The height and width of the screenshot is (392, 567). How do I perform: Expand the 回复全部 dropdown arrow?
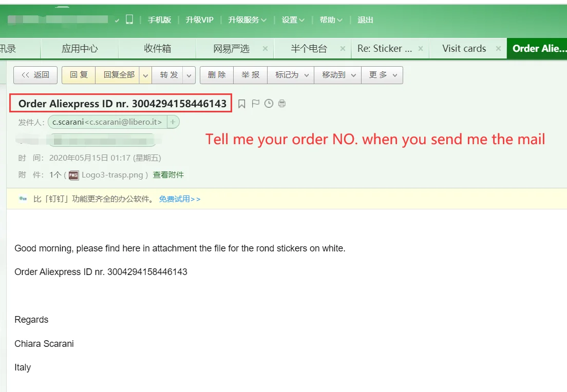point(145,75)
